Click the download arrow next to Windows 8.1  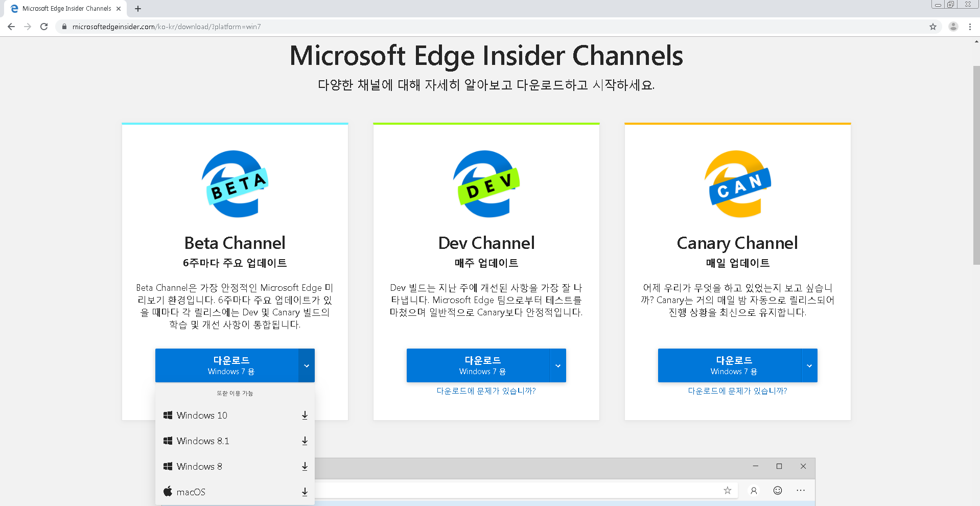pyautogui.click(x=305, y=441)
